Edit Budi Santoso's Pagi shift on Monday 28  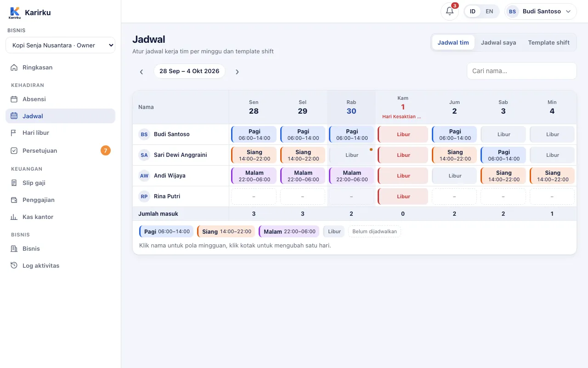coord(254,134)
